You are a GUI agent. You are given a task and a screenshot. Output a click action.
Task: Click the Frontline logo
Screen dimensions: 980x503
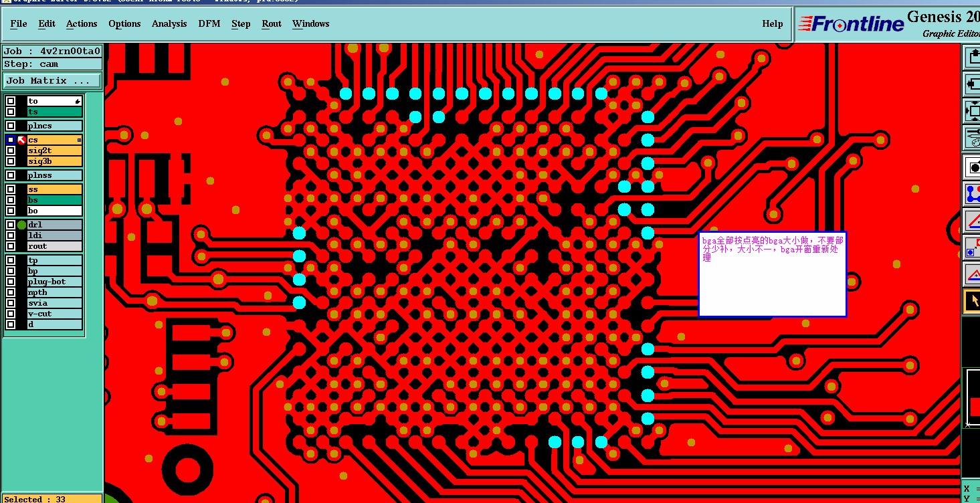point(850,23)
